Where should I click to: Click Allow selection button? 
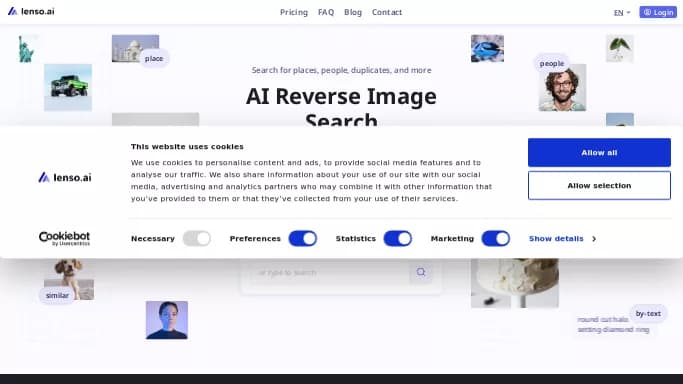click(599, 185)
